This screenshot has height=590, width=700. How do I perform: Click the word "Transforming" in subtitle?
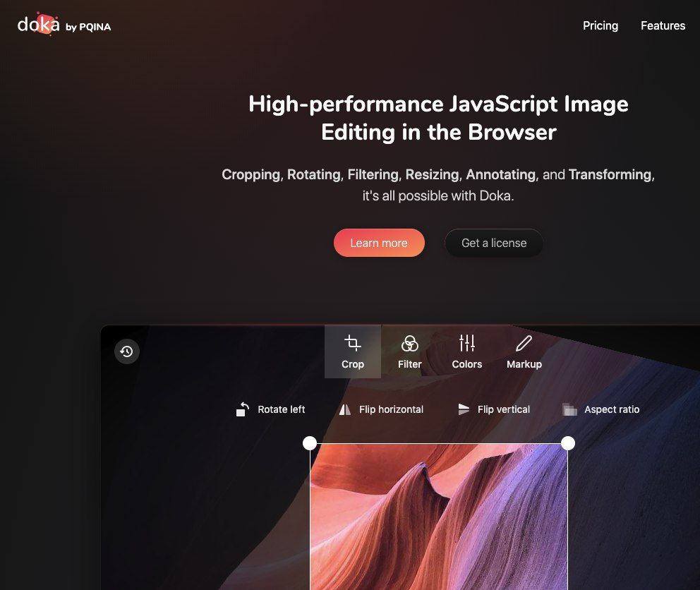(610, 174)
